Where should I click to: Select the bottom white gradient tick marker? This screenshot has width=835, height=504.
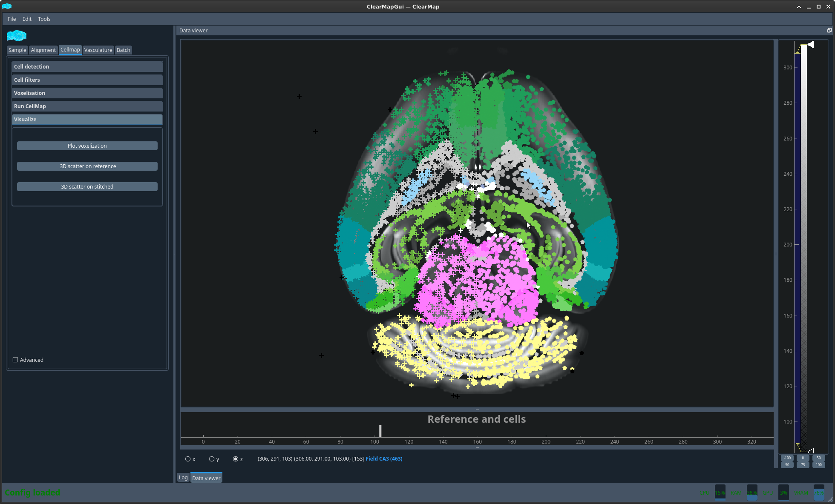click(811, 451)
